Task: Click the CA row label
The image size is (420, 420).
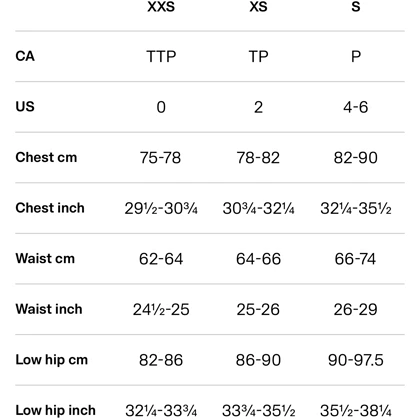Action: (25, 56)
